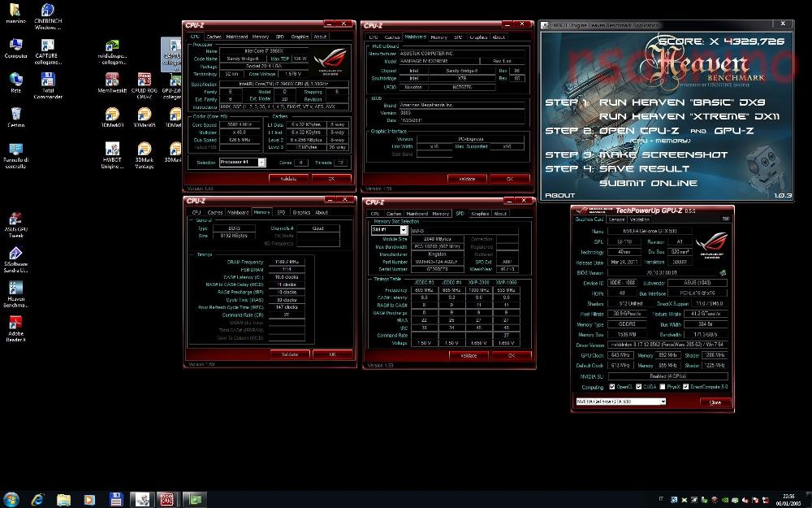Launch the 3DMark03 desktop shortcut
The height and width of the screenshot is (508, 812).
coord(112,117)
